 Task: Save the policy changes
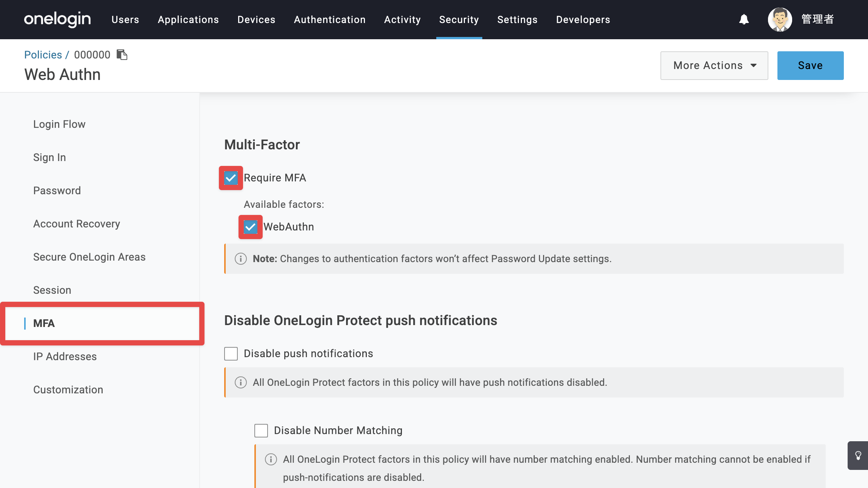(811, 66)
